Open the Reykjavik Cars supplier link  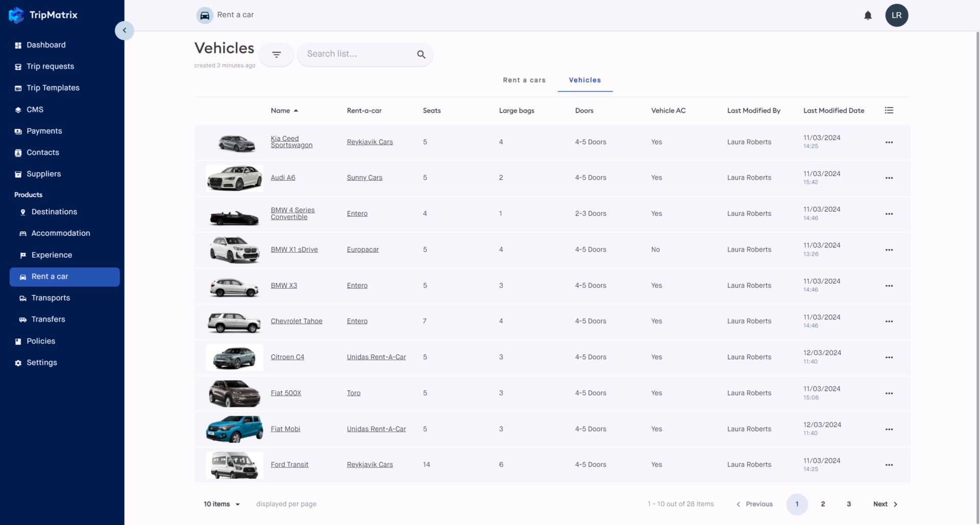point(370,142)
